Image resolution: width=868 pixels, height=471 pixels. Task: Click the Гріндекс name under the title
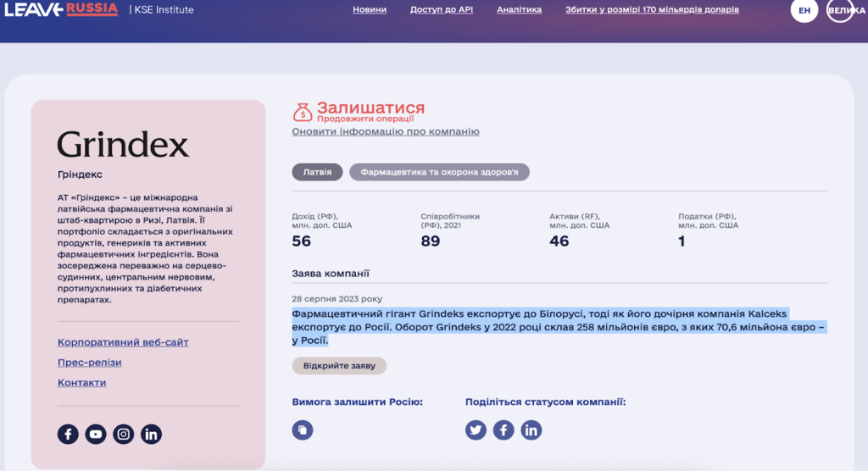(80, 175)
